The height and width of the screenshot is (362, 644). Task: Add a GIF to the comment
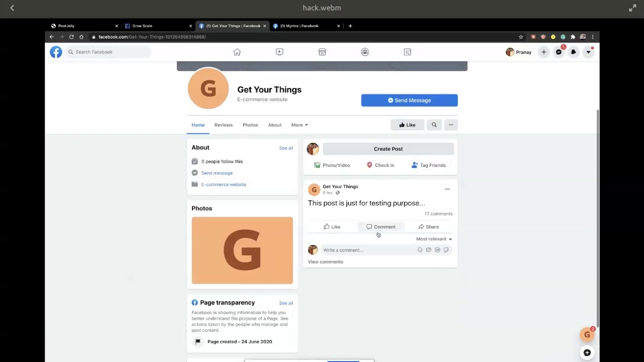click(437, 250)
